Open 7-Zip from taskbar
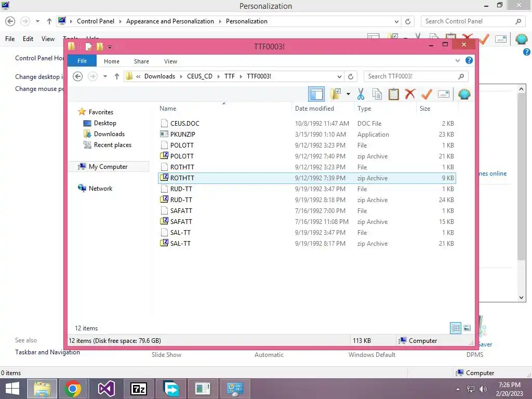Viewport: 532px width, 399px height. [139, 389]
